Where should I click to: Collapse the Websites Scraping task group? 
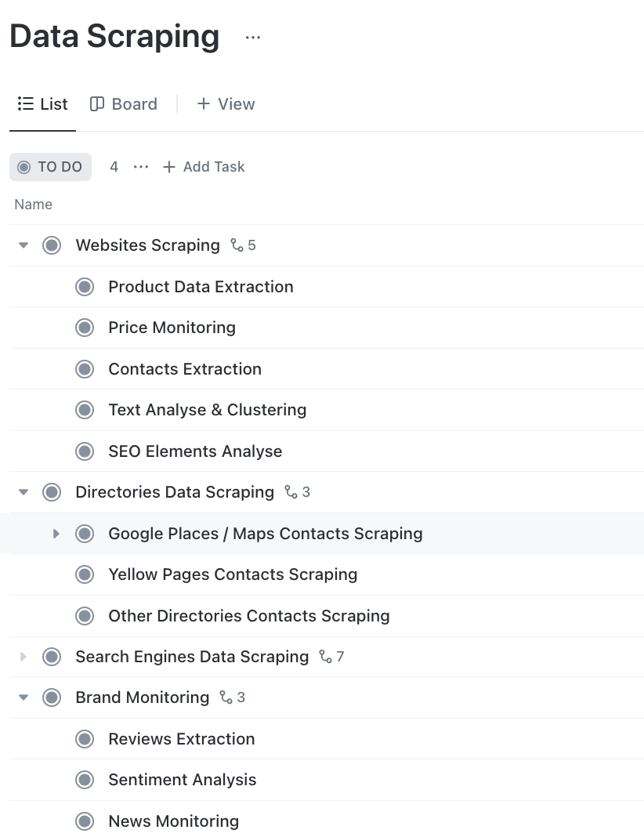pyautogui.click(x=23, y=245)
